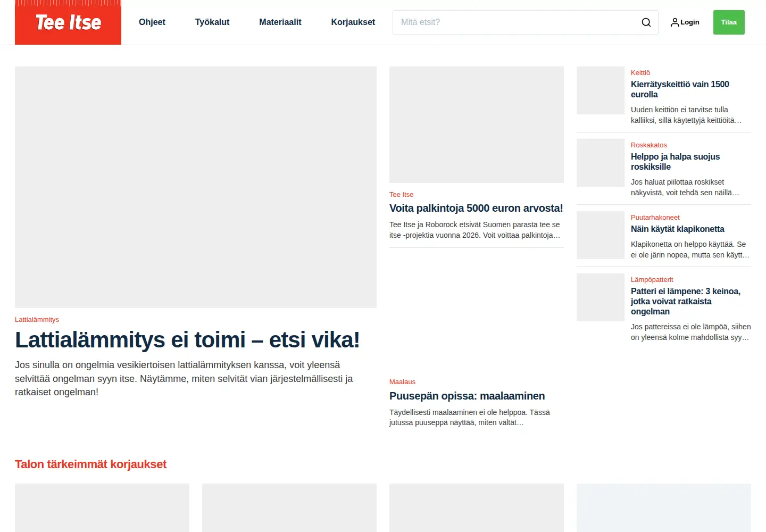Open 'Patteri ei lämpene: 3 keinoa' article

click(686, 301)
